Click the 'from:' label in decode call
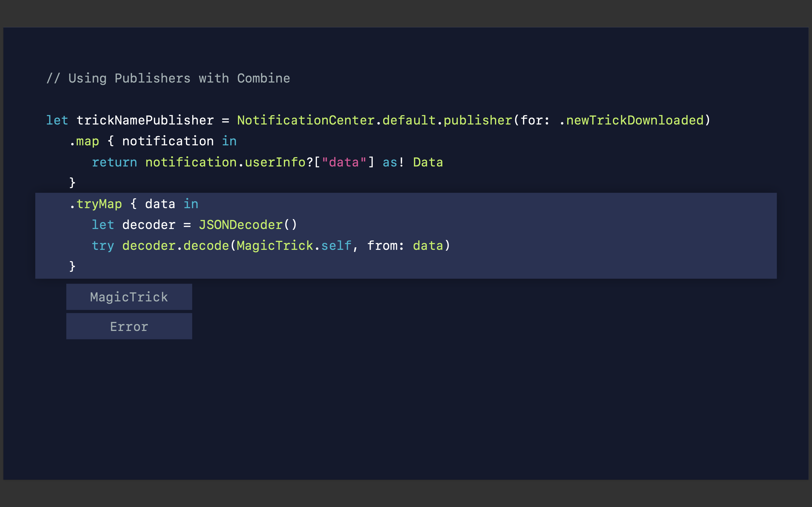The width and height of the screenshot is (812, 507). pyautogui.click(x=385, y=246)
